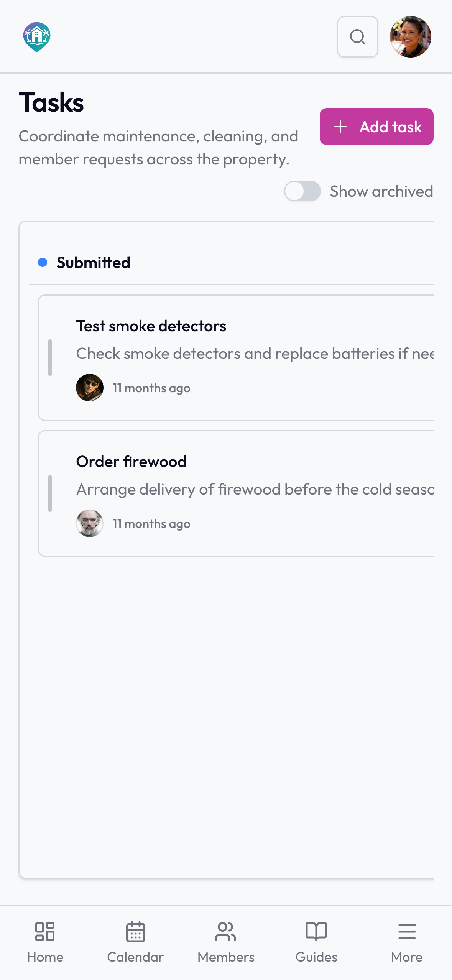This screenshot has width=452, height=980.
Task: Grab the drag handle on Order firewood
Action: point(50,493)
